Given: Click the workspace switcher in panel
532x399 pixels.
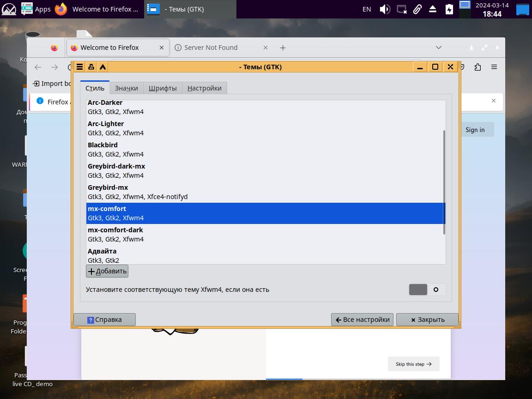Looking at the screenshot, I should 465,9.
